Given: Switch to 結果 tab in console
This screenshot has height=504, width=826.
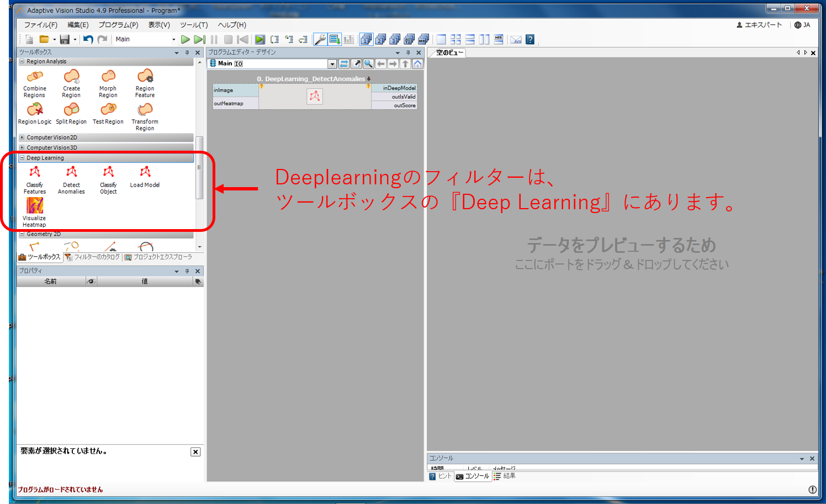Looking at the screenshot, I should pos(505,476).
